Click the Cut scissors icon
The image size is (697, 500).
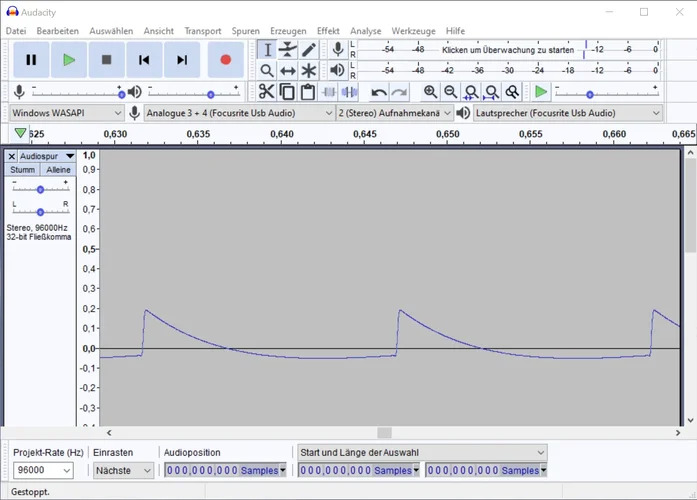click(266, 92)
